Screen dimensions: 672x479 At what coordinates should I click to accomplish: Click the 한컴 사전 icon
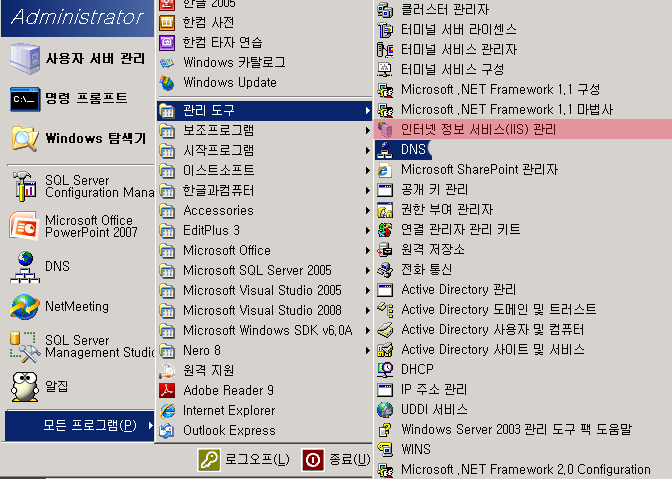click(167, 22)
